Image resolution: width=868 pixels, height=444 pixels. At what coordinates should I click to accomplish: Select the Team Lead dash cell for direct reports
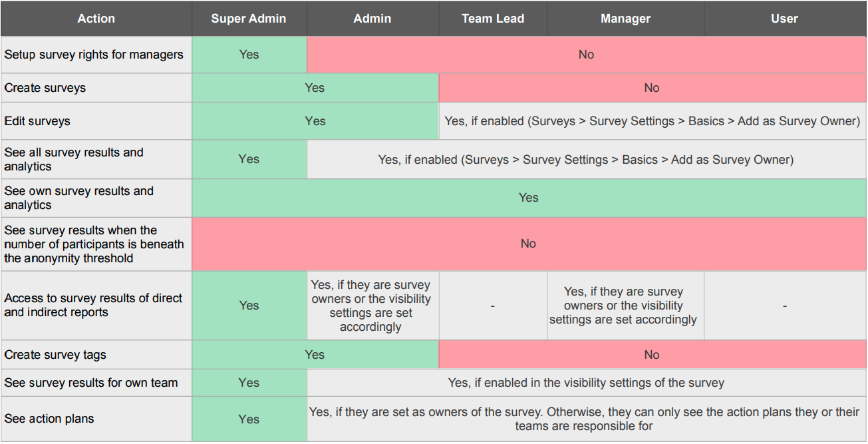click(x=493, y=306)
